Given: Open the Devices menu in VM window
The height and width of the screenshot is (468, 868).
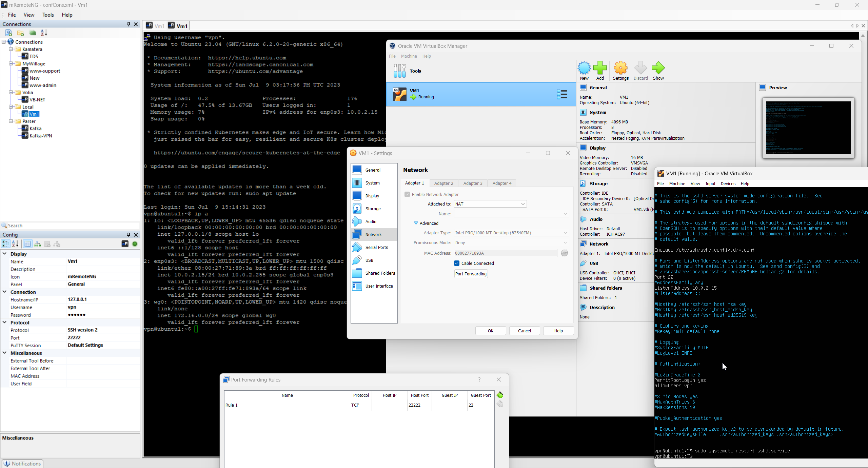Looking at the screenshot, I should coord(728,183).
